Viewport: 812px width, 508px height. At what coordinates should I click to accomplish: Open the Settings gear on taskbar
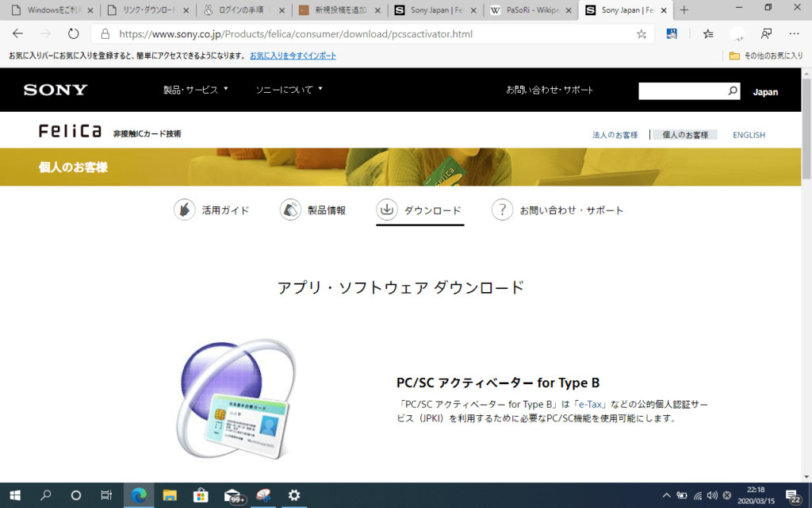click(294, 495)
